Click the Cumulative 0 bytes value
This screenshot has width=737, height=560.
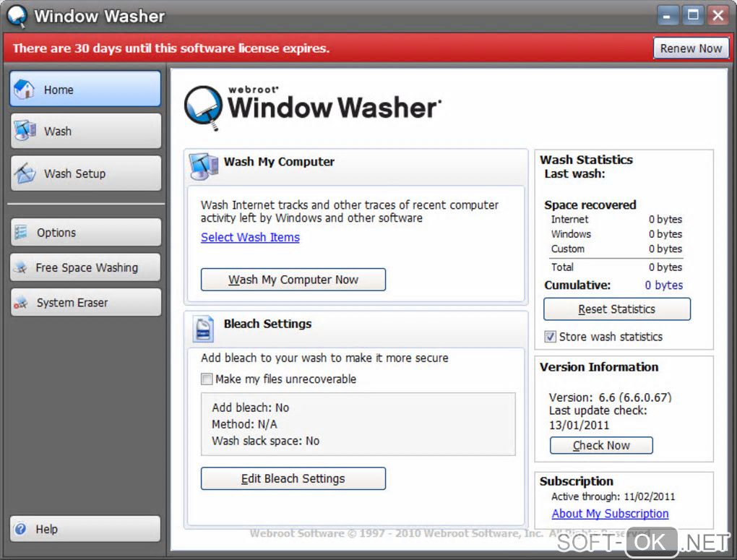tap(664, 285)
